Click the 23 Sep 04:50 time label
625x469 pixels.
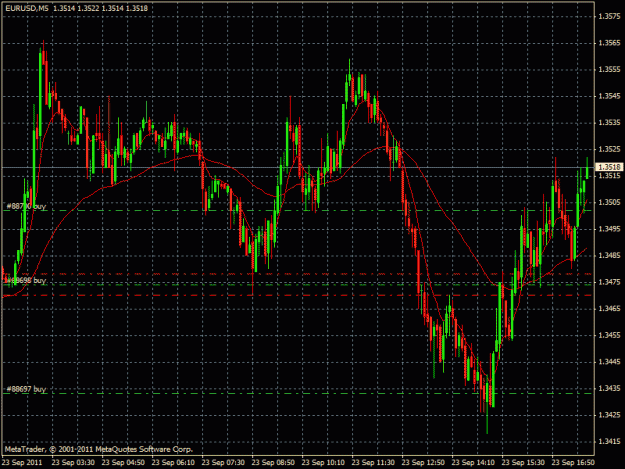point(123,463)
